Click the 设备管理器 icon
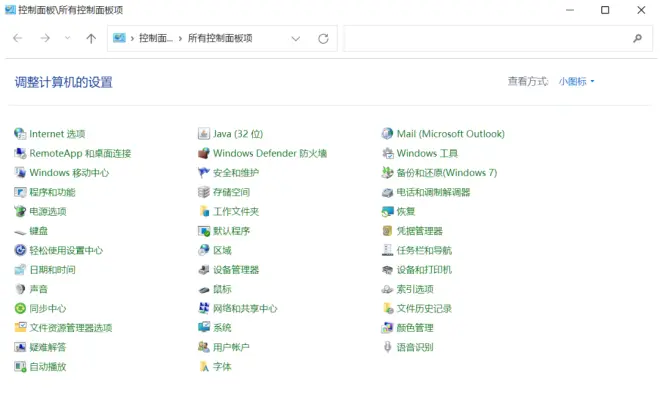The width and height of the screenshot is (660, 397). tap(204, 269)
